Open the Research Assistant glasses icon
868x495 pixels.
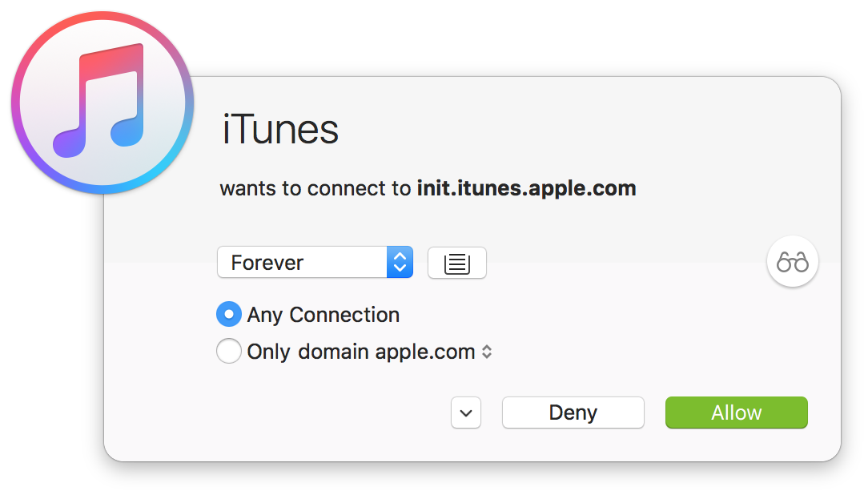[x=792, y=261]
